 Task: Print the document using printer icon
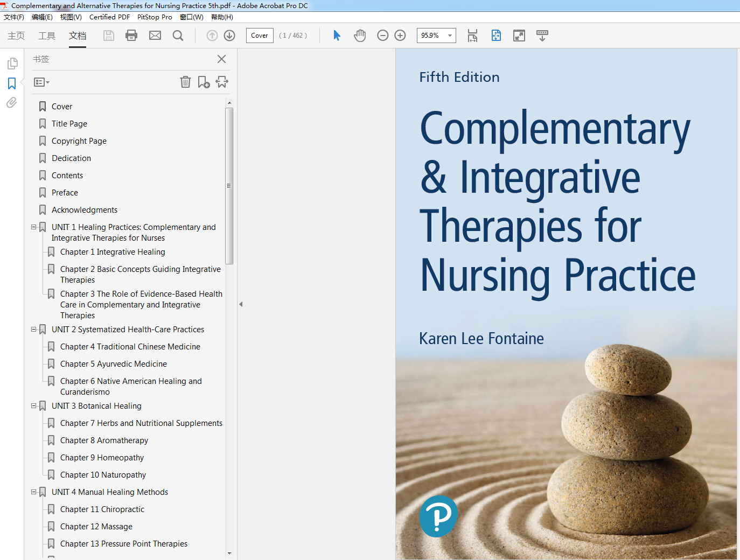coord(131,36)
